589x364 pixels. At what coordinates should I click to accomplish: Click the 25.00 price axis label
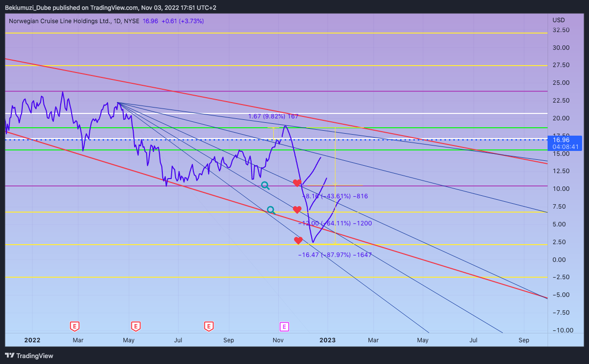(x=561, y=83)
